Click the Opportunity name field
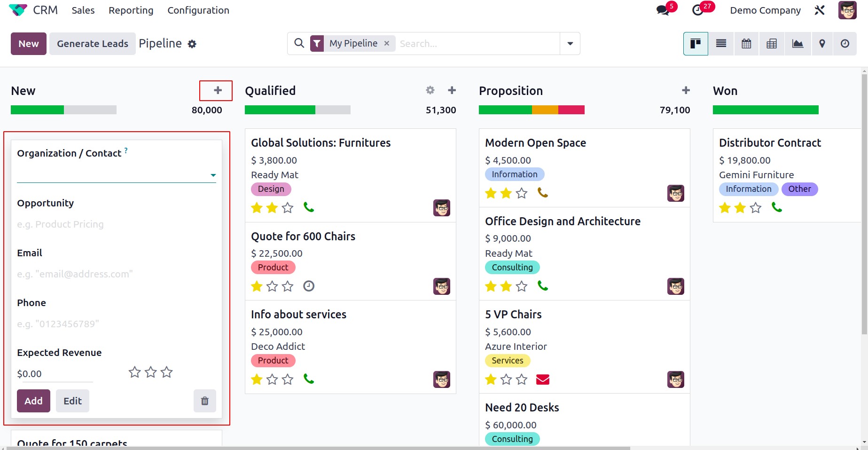 117,224
